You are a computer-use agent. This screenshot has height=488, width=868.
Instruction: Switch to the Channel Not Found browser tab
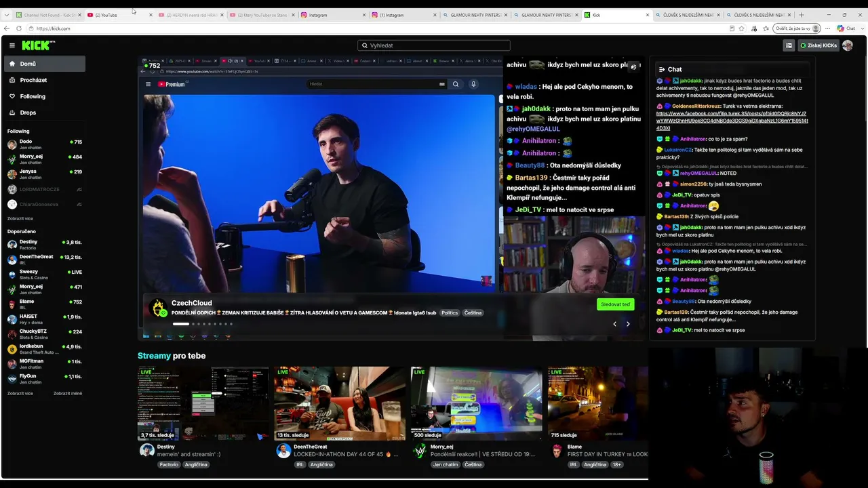click(48, 15)
